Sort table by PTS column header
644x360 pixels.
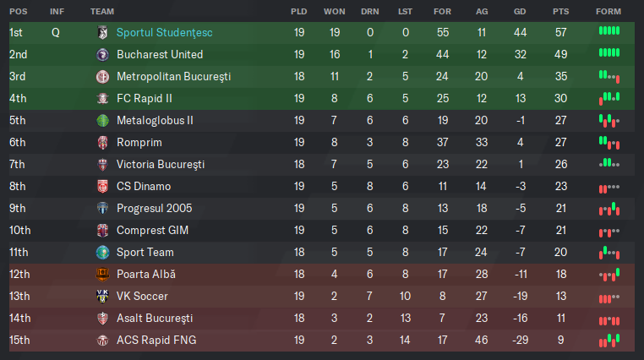coord(560,12)
